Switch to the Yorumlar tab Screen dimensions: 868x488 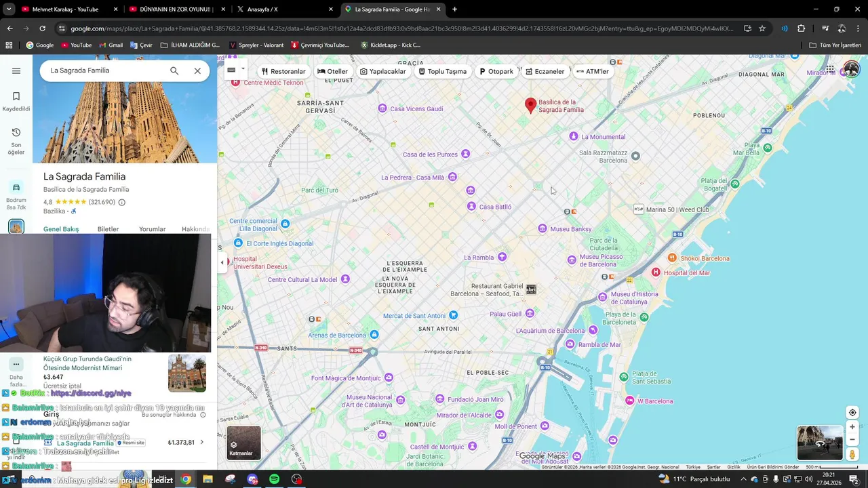(152, 229)
